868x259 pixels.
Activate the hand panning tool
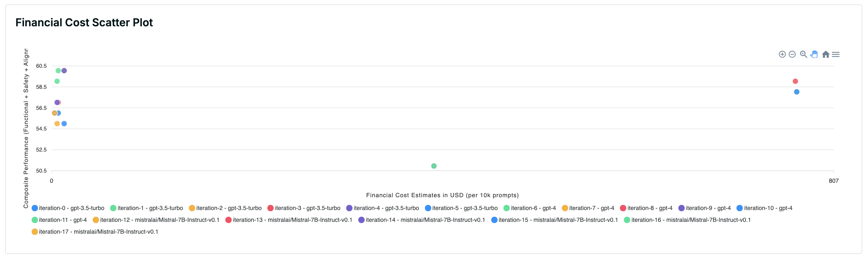[814, 54]
